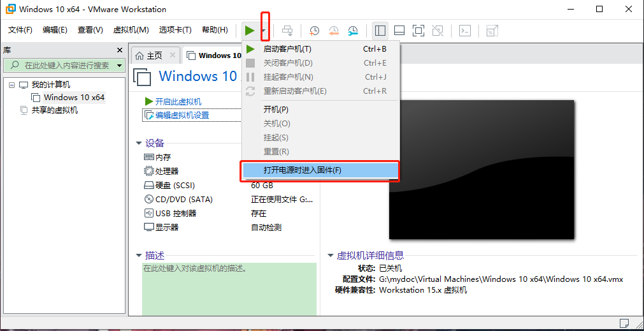Switch to the Windows 10 tab
The image size is (644, 331).
coord(213,55)
